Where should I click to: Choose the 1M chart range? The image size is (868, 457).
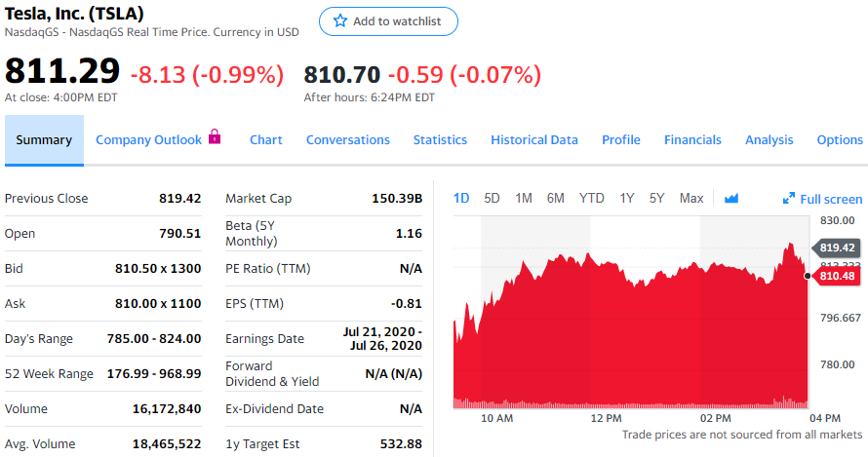[524, 198]
